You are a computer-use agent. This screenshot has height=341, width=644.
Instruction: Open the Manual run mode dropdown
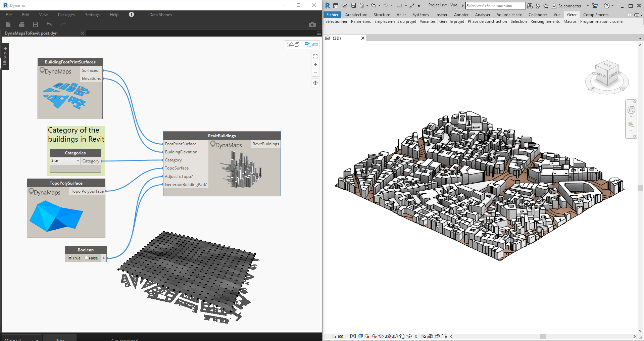[21, 339]
